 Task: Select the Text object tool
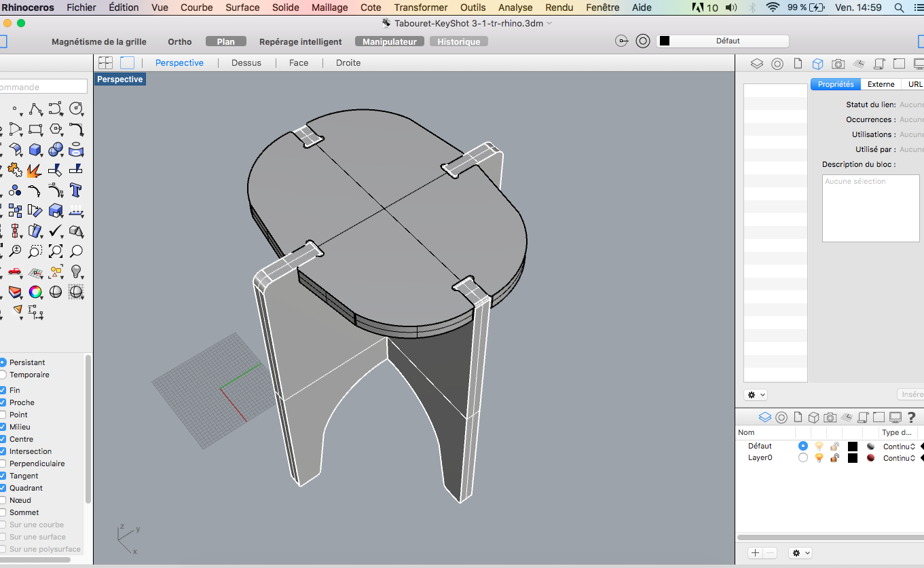pos(76,191)
